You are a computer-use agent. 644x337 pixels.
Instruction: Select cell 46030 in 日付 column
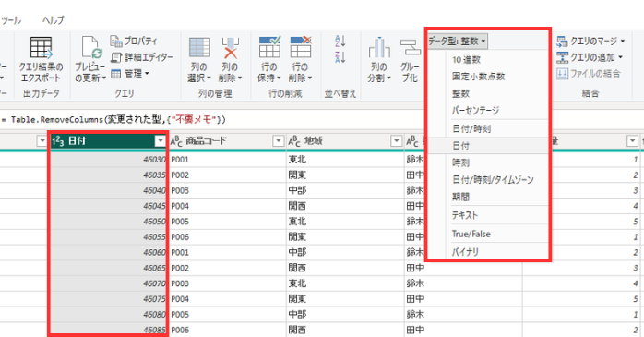tap(108, 160)
